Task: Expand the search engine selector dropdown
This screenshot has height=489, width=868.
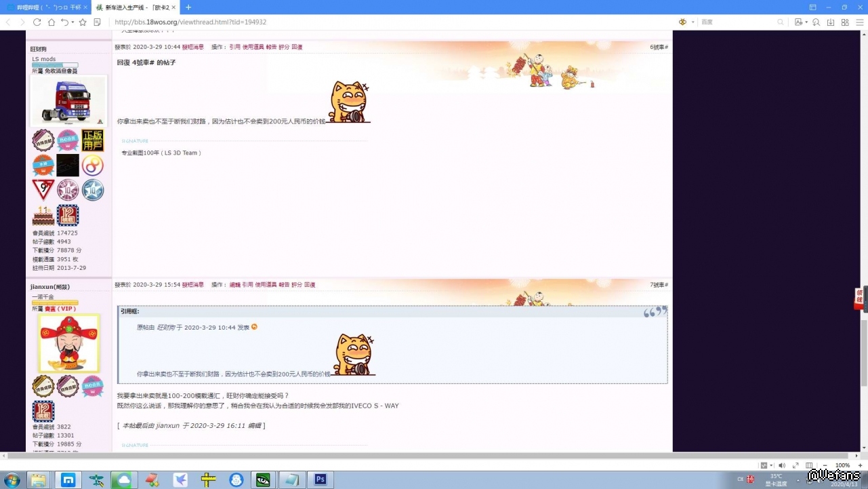Action: [692, 22]
